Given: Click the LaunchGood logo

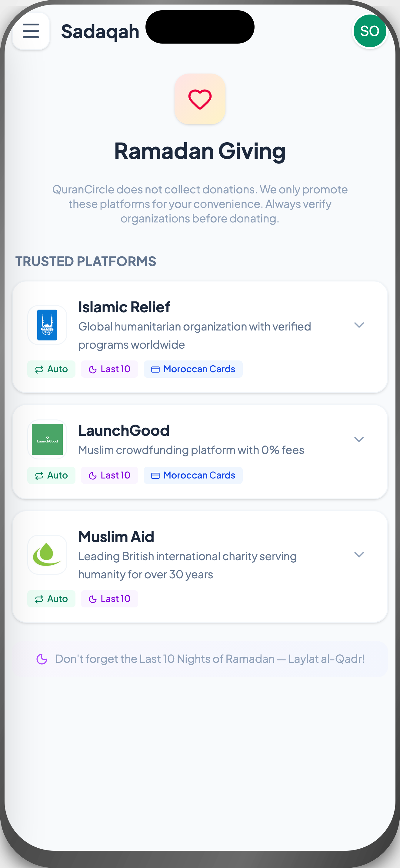Looking at the screenshot, I should coord(47,439).
